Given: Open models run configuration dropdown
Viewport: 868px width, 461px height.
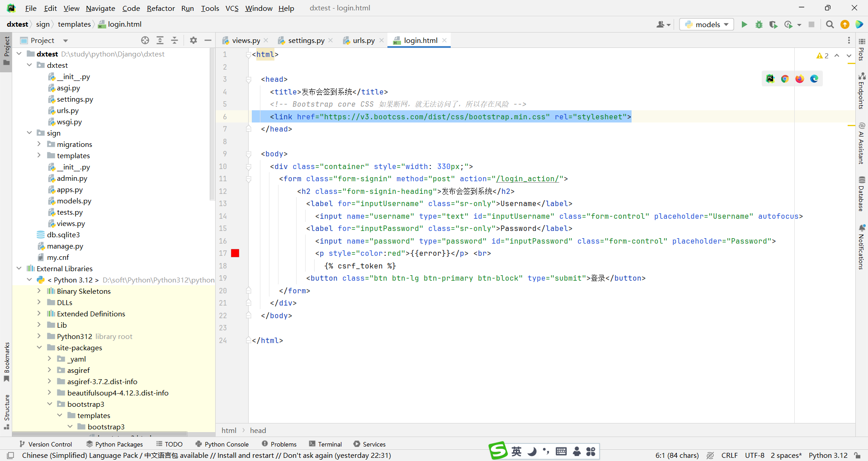Looking at the screenshot, I should click(x=707, y=24).
